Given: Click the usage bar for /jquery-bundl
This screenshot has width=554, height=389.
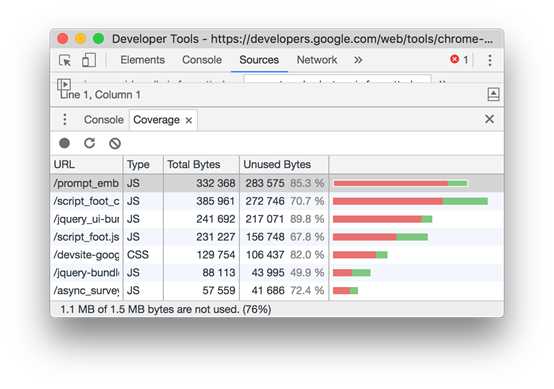Looking at the screenshot, I should pos(352,272).
